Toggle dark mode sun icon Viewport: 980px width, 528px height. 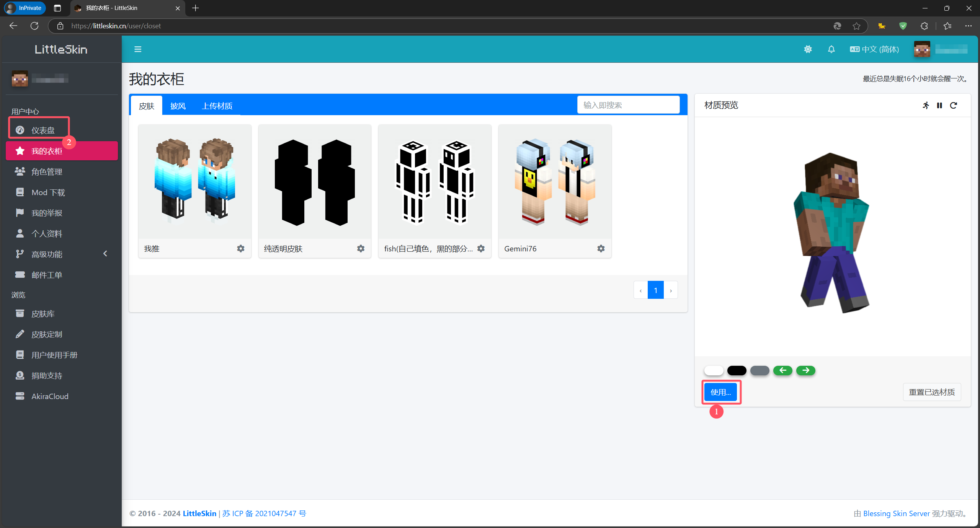pos(808,49)
